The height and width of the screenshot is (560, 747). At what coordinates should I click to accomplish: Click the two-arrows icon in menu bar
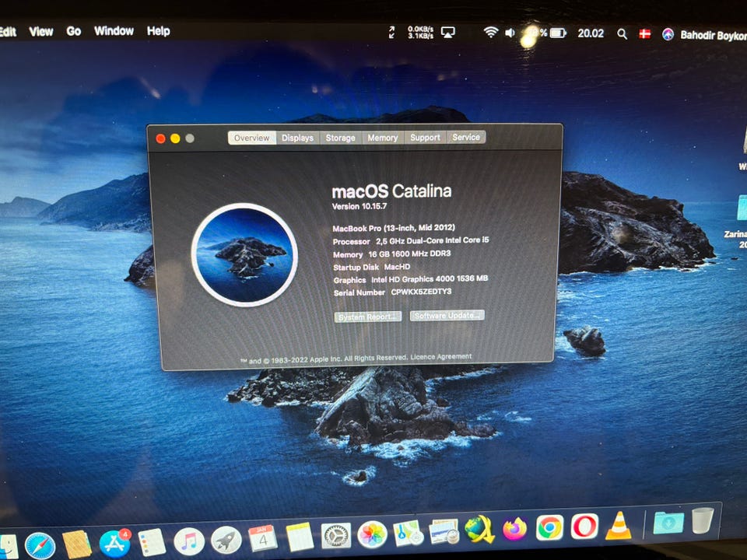392,32
